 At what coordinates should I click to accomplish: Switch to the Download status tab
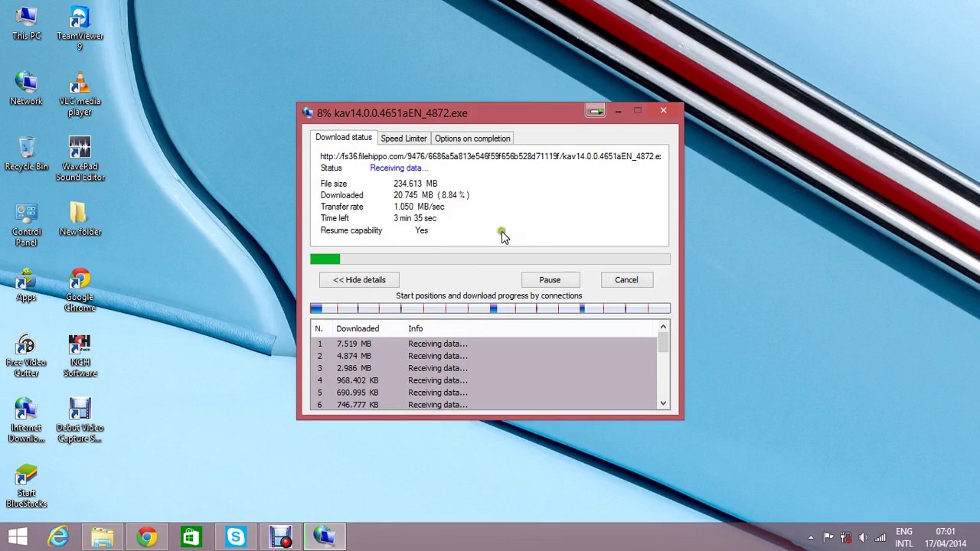[x=344, y=138]
